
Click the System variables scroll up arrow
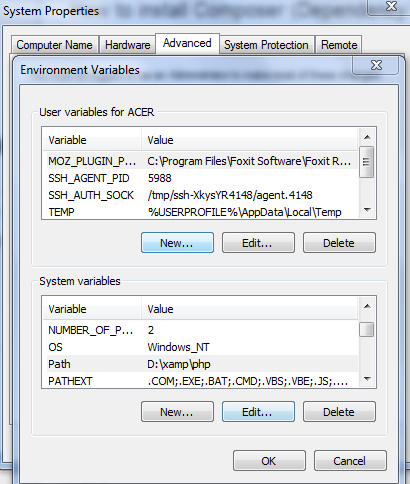click(367, 306)
